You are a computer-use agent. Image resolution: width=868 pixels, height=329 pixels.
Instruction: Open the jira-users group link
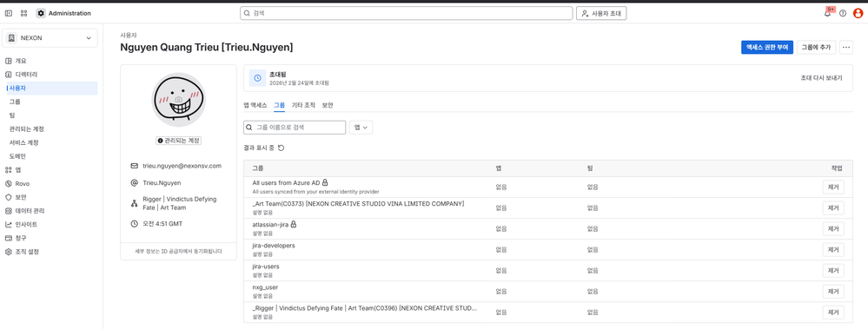tap(266, 266)
